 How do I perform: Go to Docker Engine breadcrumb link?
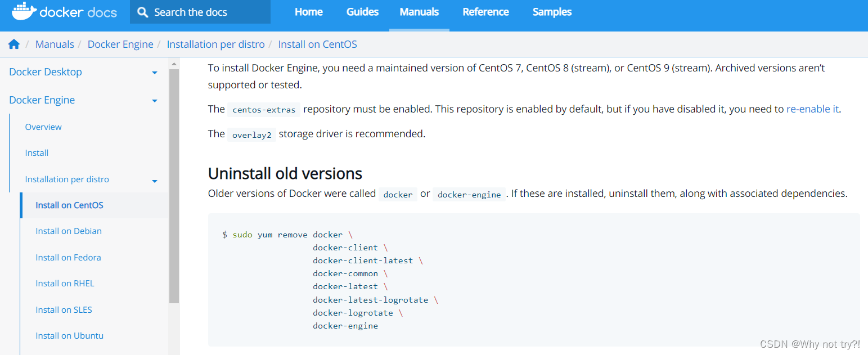point(120,44)
